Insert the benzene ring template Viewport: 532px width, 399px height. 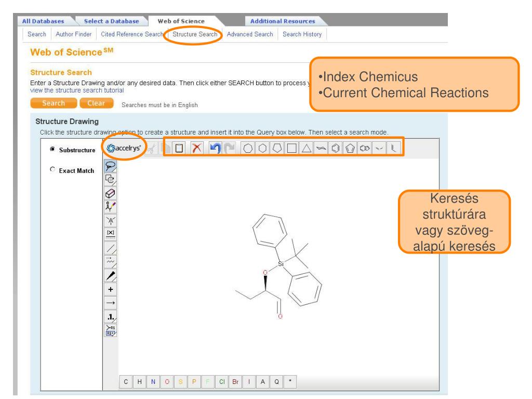pyautogui.click(x=336, y=148)
